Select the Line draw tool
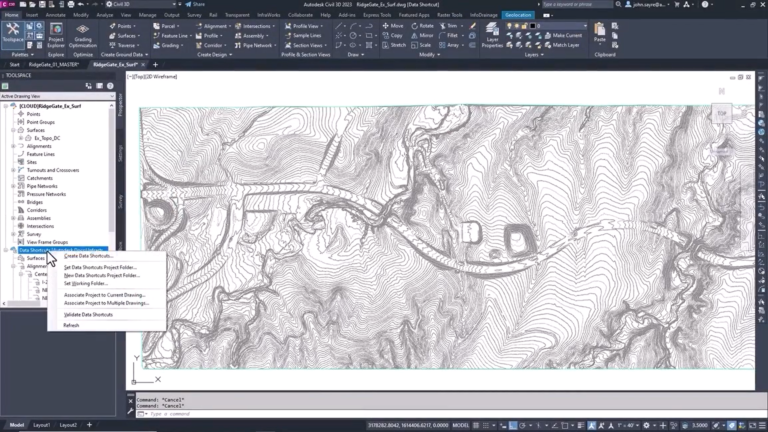This screenshot has width=768, height=432. click(338, 26)
